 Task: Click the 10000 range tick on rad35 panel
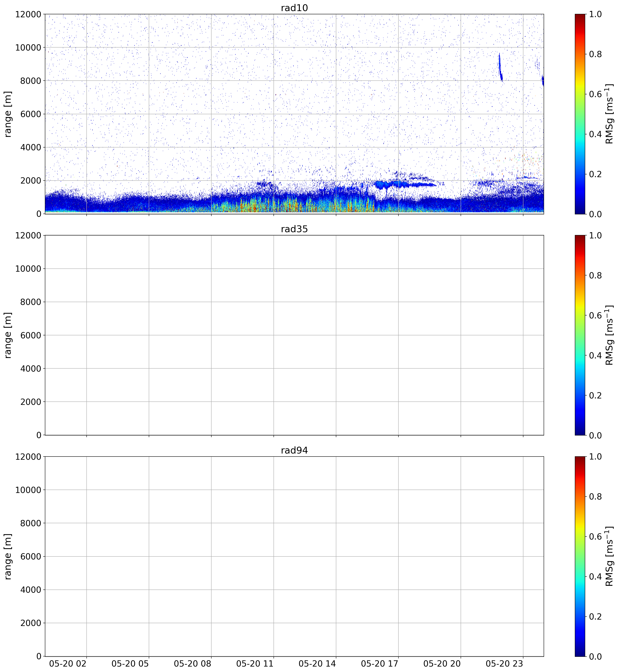(28, 269)
